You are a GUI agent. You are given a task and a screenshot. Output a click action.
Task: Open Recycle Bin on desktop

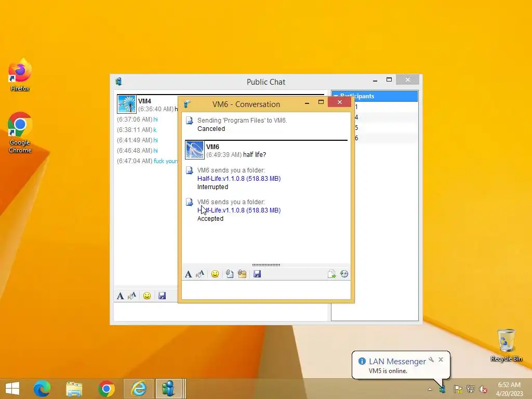click(506, 345)
